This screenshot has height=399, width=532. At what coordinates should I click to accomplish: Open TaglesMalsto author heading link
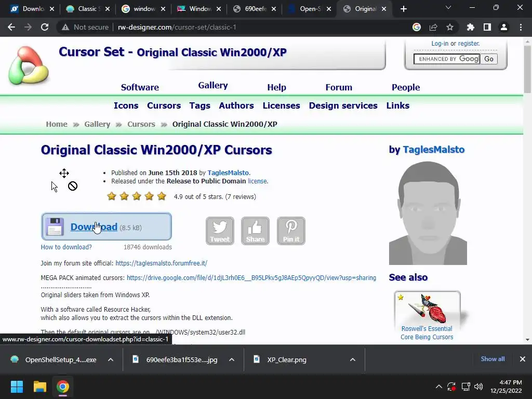434,150
